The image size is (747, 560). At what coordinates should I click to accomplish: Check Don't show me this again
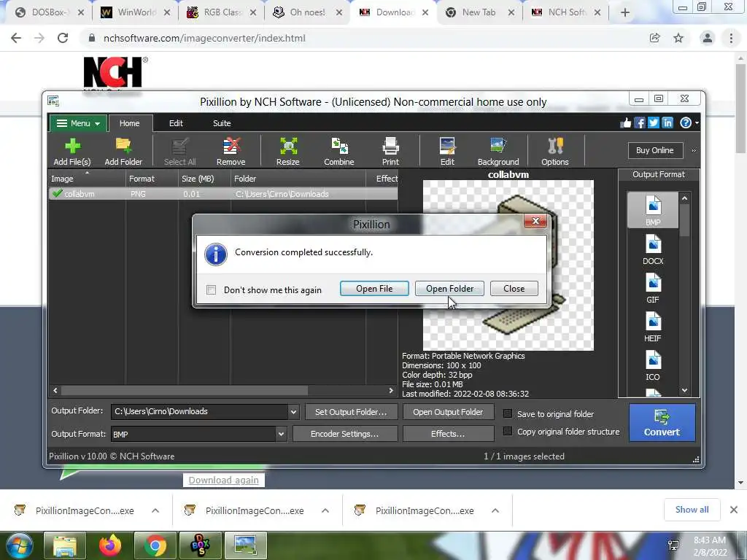click(211, 289)
